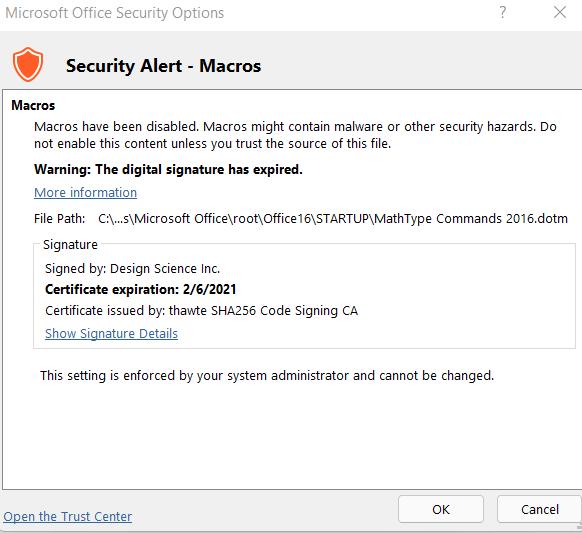
Task: Open the More information link
Action: pyautogui.click(x=85, y=193)
